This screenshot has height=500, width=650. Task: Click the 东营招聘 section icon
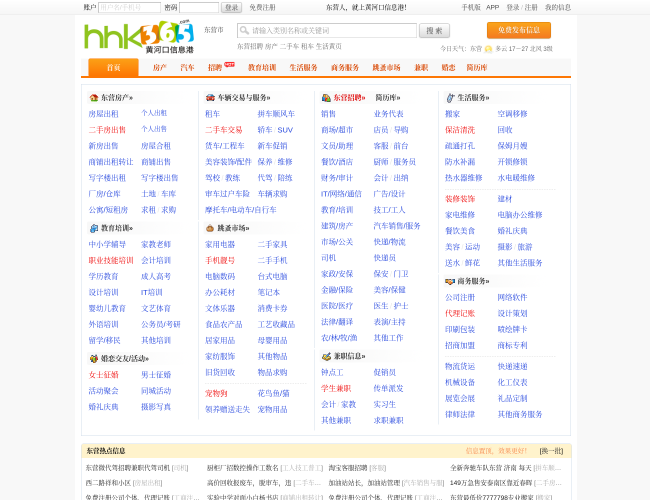click(326, 98)
